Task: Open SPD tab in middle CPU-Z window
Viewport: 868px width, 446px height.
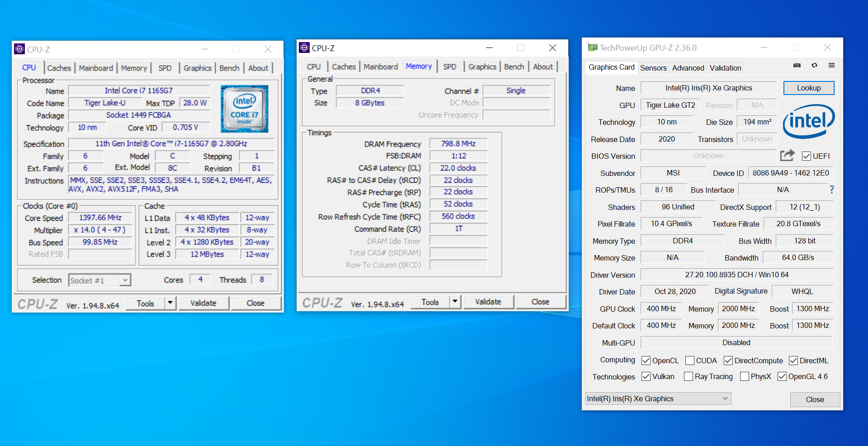Action: 449,67
